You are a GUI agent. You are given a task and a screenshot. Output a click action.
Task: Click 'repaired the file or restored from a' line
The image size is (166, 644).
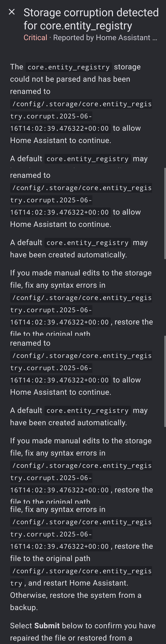71,638
